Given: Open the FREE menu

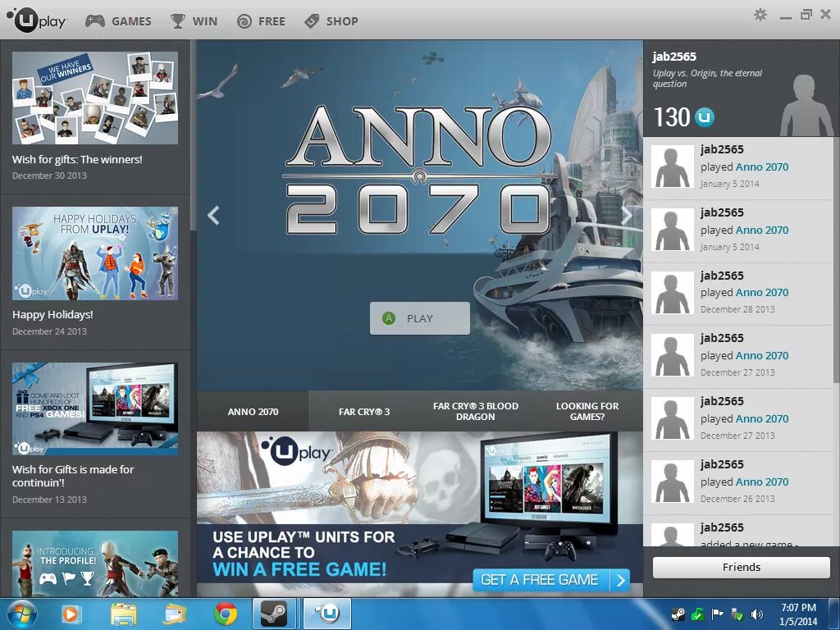Looking at the screenshot, I should click(x=272, y=21).
